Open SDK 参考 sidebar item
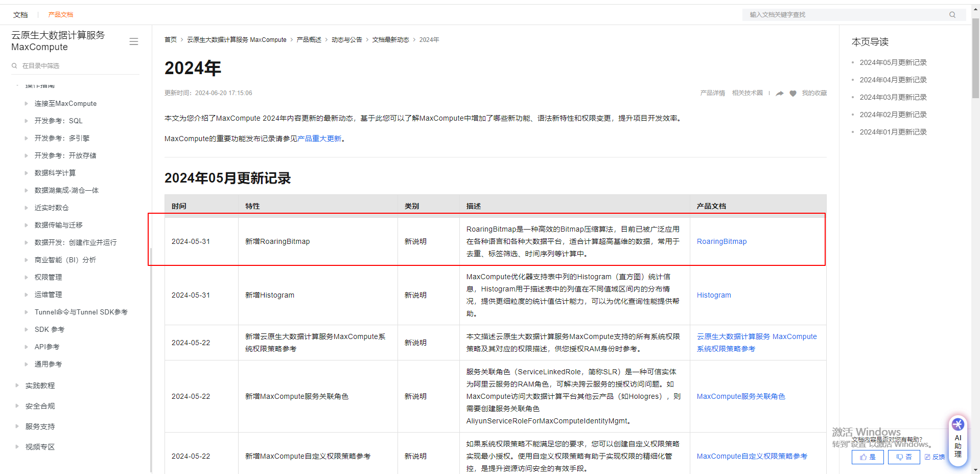Viewport: 980px width, 474px height. point(50,329)
